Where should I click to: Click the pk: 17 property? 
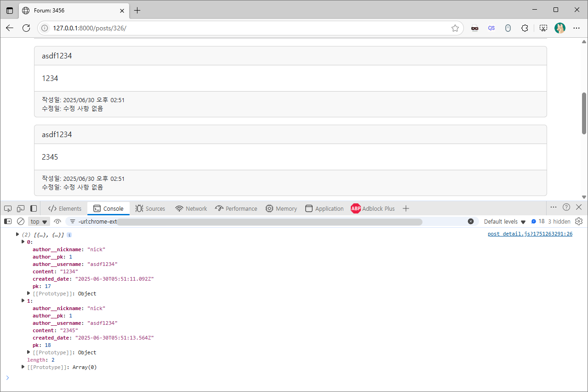(x=42, y=286)
